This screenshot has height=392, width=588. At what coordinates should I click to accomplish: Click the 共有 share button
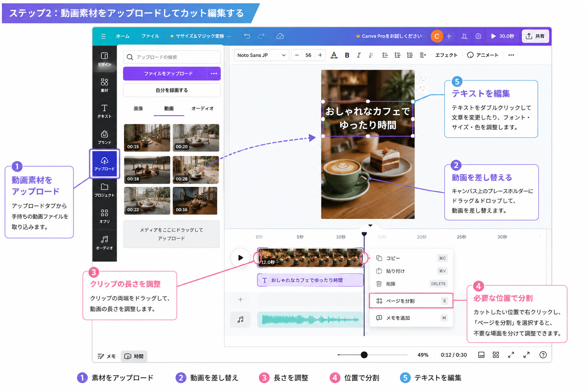point(535,36)
